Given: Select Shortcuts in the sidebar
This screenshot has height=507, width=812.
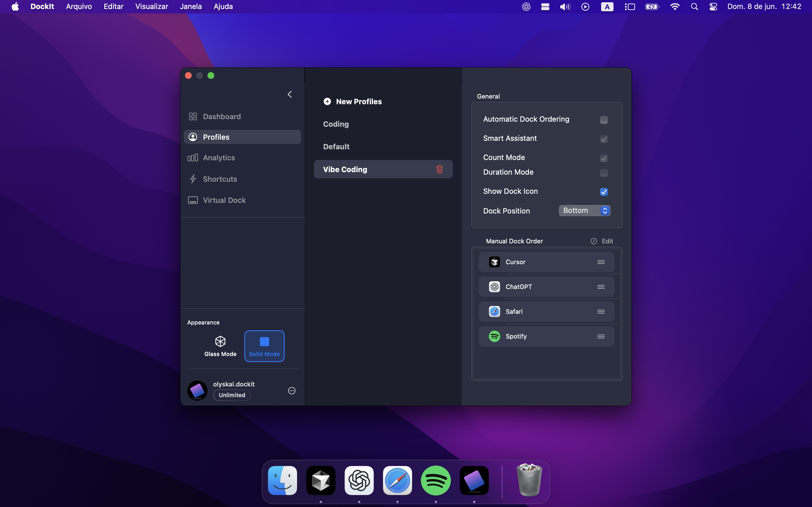Looking at the screenshot, I should 220,179.
